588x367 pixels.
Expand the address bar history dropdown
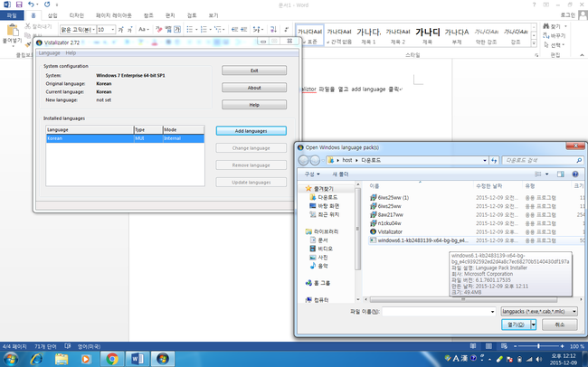[485, 160]
